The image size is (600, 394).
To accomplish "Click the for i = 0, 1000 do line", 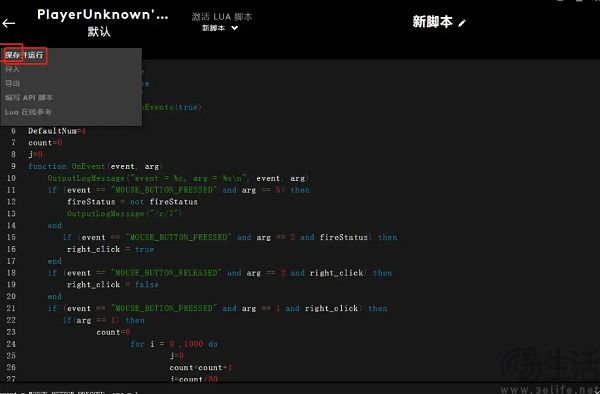I will (174, 344).
